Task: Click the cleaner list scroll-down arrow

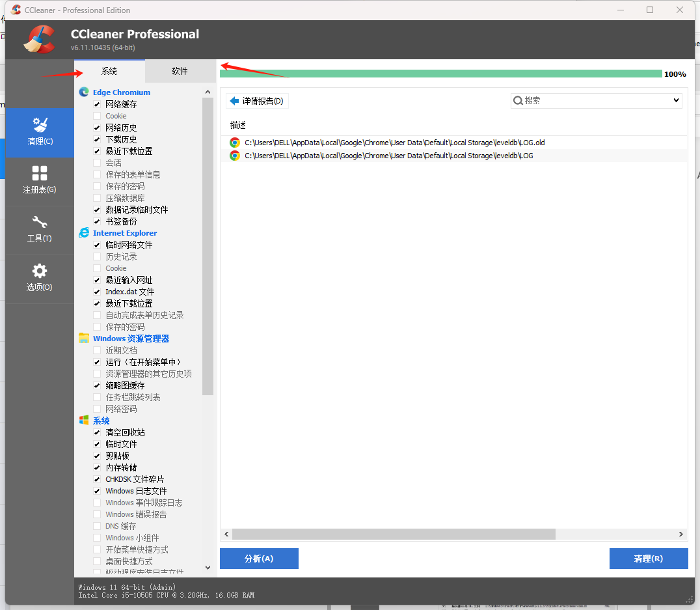Action: pos(208,568)
